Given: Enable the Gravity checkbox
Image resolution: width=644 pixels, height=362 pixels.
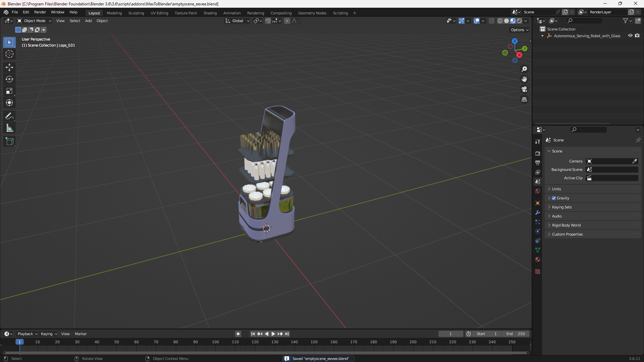Looking at the screenshot, I should 554,198.
